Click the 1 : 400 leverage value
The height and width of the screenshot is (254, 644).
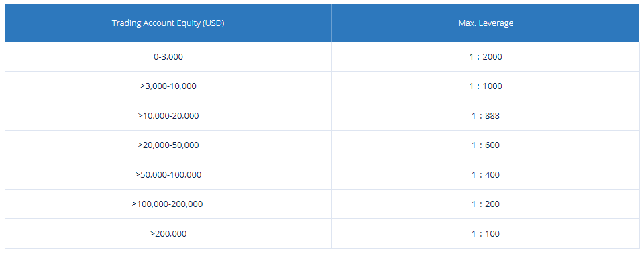point(486,175)
